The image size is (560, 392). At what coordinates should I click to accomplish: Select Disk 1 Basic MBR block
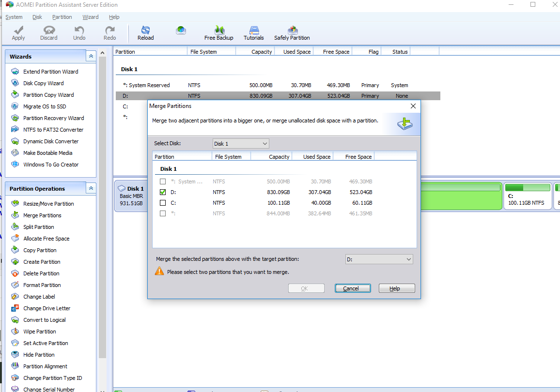[131, 196]
